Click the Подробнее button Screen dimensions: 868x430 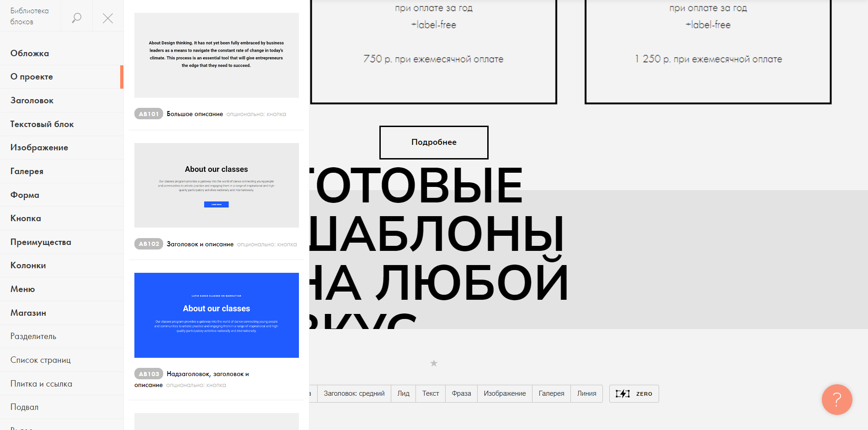click(x=434, y=143)
